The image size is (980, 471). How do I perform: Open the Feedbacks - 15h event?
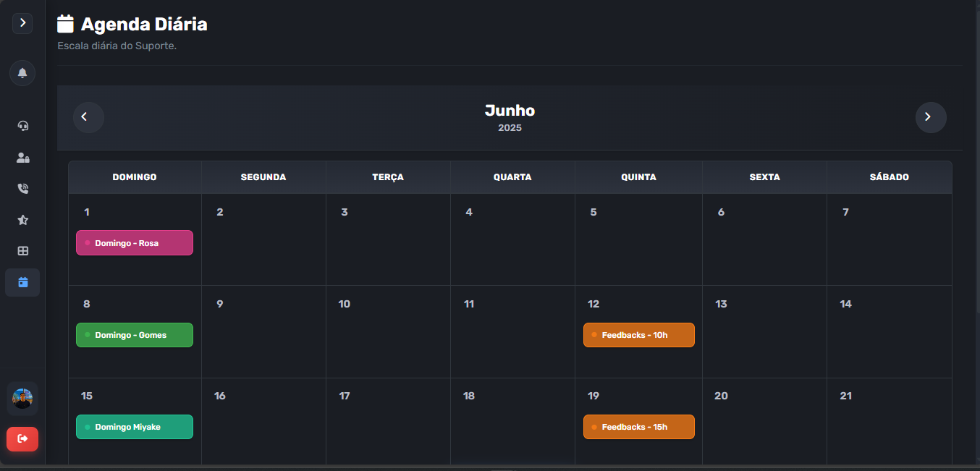[x=639, y=427]
